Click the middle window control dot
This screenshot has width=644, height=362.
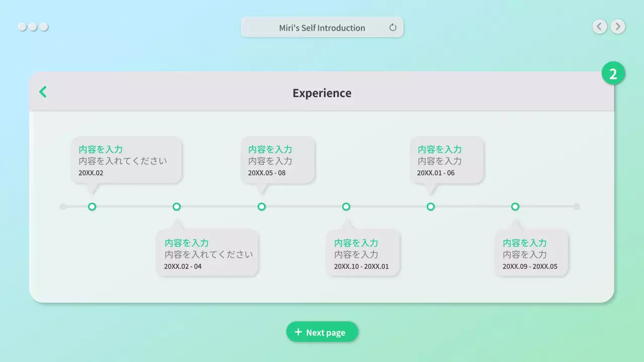pyautogui.click(x=33, y=27)
